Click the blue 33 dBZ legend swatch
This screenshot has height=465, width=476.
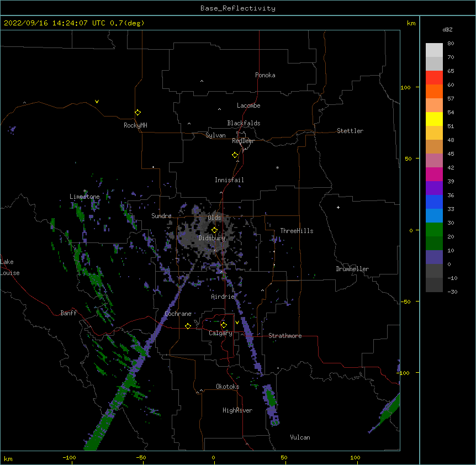tap(434, 202)
